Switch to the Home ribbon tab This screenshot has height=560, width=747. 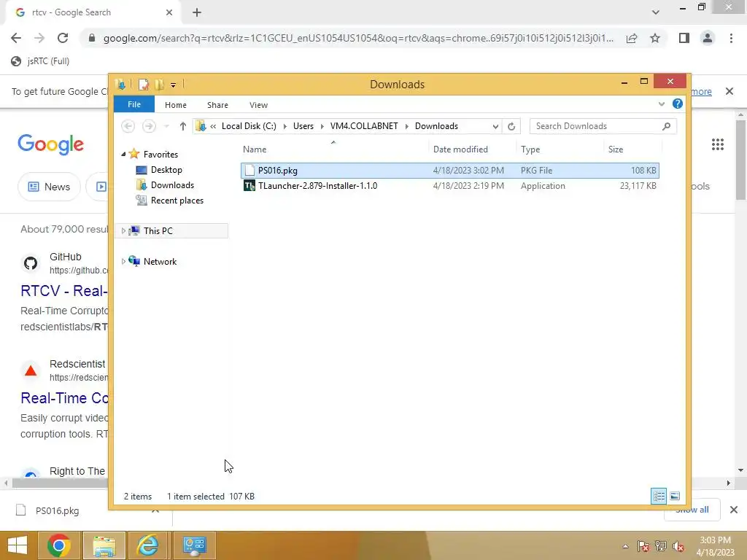click(x=176, y=105)
